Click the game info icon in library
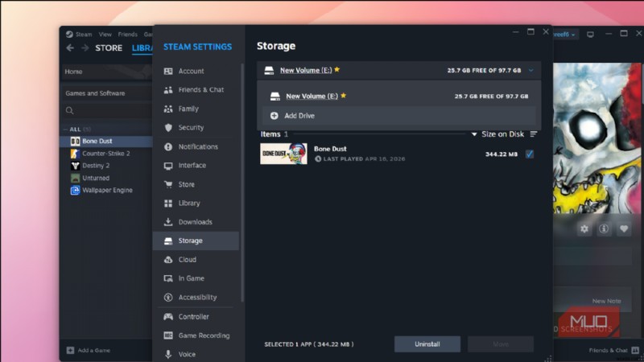Image resolution: width=644 pixels, height=362 pixels. [x=604, y=229]
